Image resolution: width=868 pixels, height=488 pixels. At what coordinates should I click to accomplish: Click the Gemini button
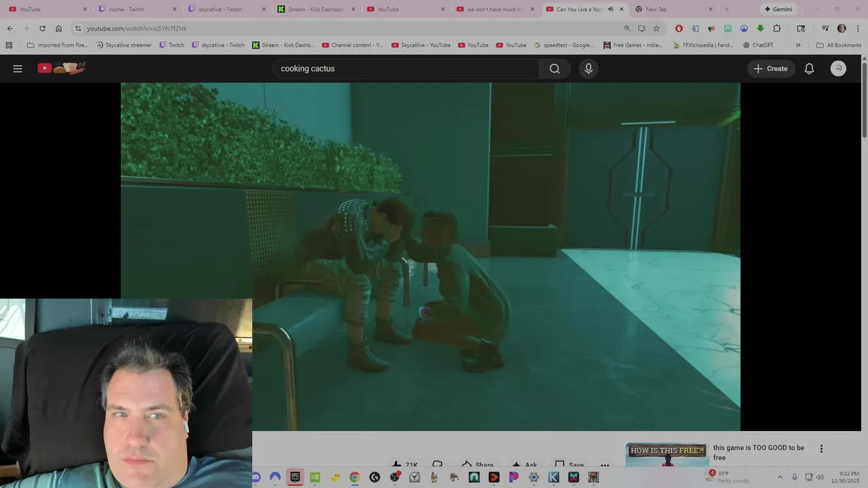pyautogui.click(x=778, y=9)
